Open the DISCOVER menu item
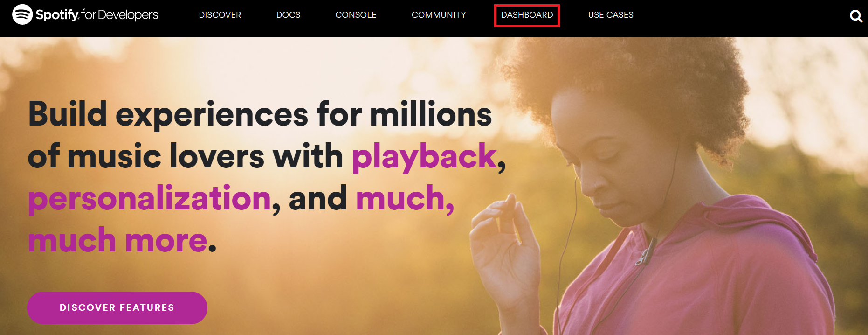This screenshot has height=335, width=868. [220, 15]
